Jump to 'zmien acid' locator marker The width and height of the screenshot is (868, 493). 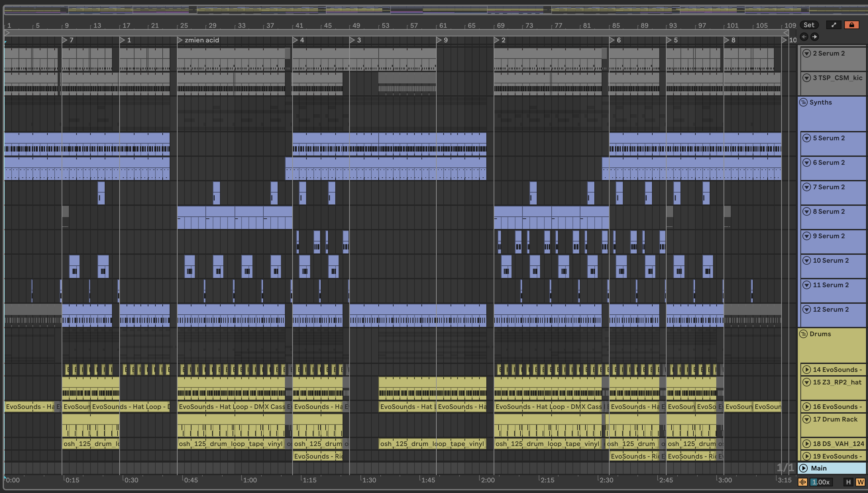coord(180,40)
